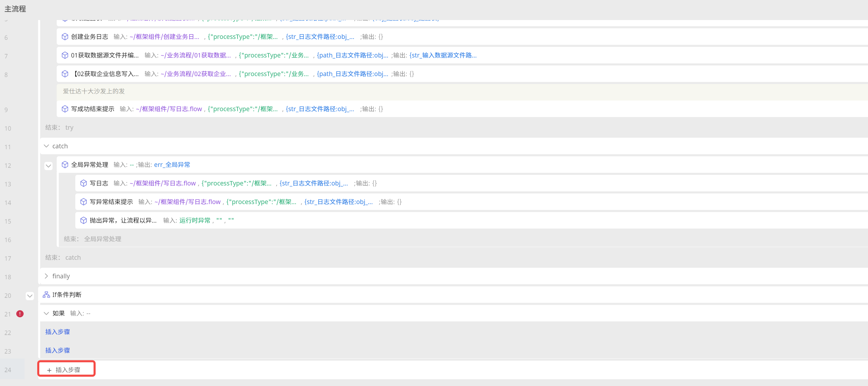The height and width of the screenshot is (386, 868).
Task: Click cube icon of 写异常结束提示 step
Action: 83,202
